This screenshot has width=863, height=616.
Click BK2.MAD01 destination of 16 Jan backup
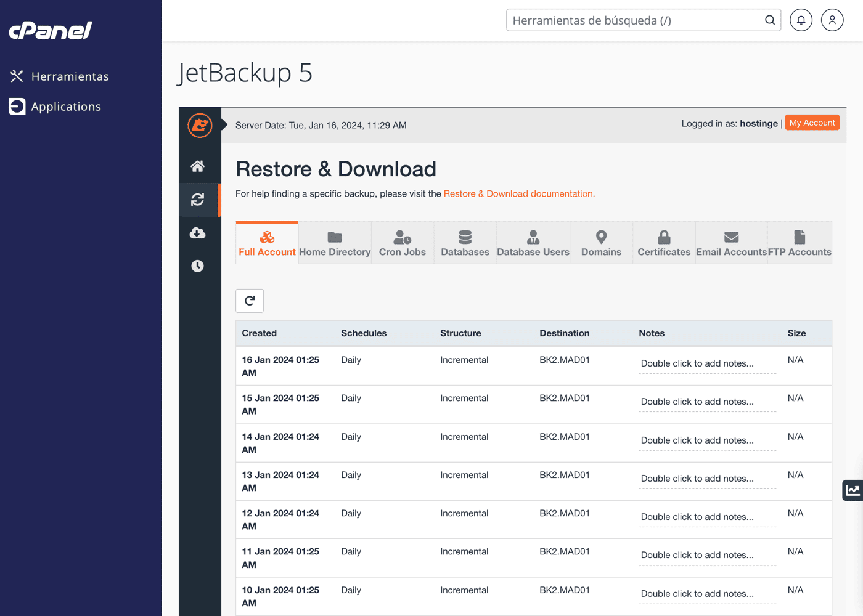[565, 360]
